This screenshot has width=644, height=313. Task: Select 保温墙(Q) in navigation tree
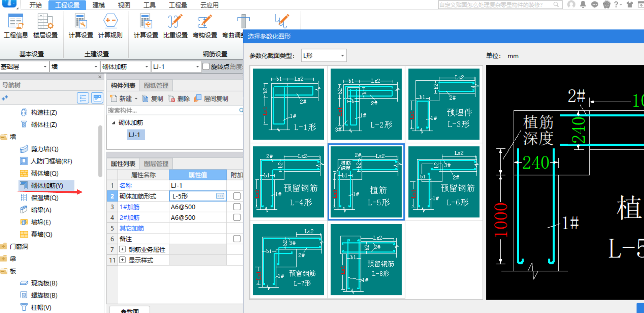39,198
